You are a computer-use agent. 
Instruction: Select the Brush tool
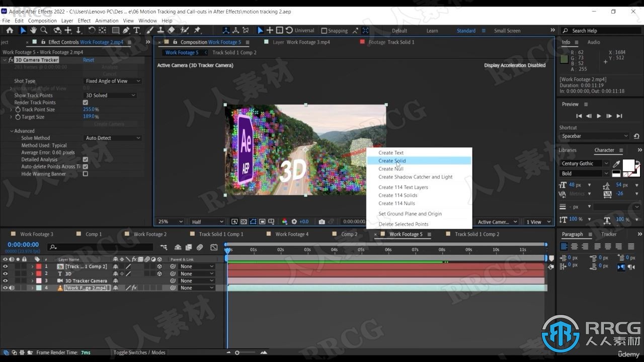(150, 30)
